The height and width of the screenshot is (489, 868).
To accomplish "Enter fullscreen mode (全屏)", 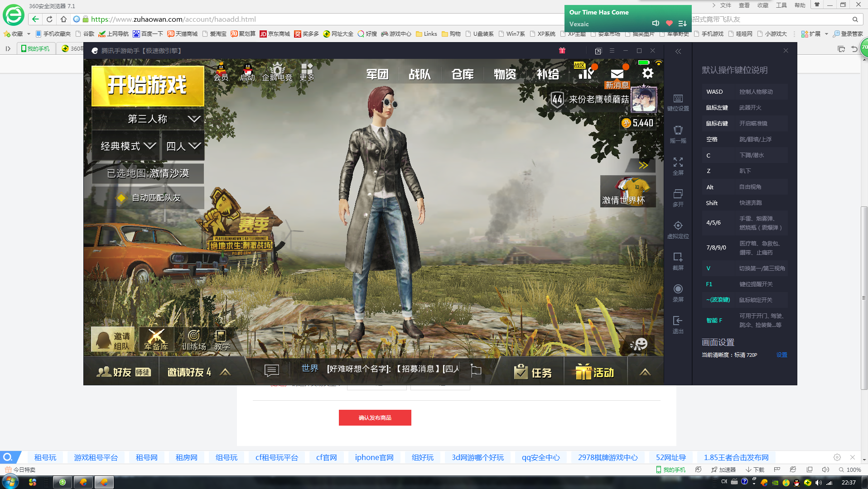I will pyautogui.click(x=678, y=166).
